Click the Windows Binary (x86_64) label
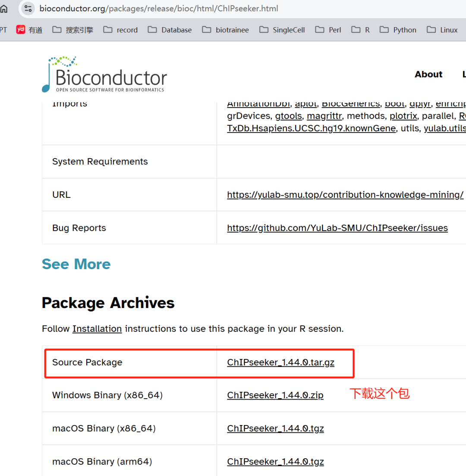The image size is (466, 476). point(107,395)
